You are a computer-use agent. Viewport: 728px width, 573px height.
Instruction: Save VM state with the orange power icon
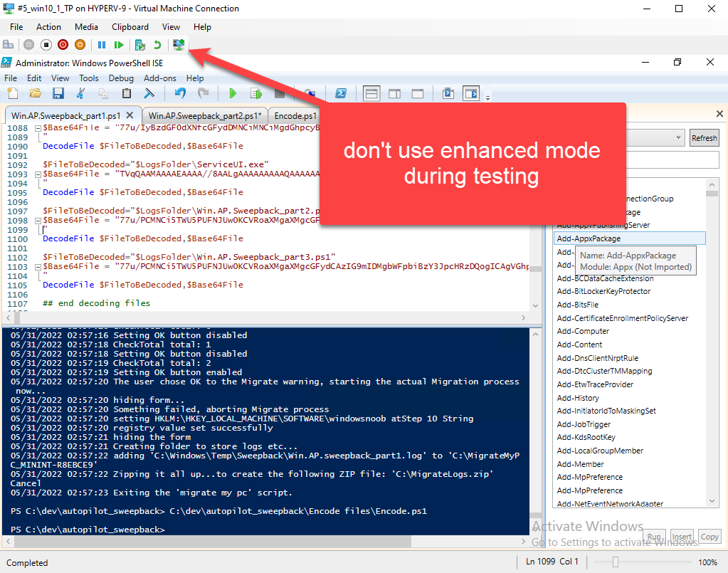tap(80, 45)
